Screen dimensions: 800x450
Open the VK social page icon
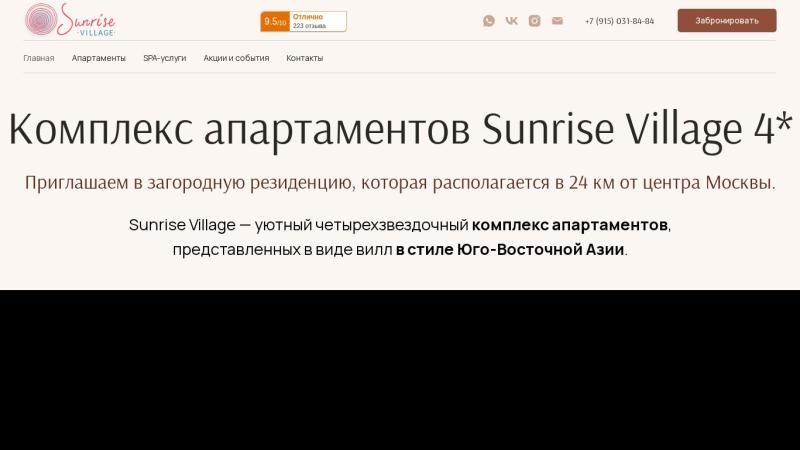(511, 20)
